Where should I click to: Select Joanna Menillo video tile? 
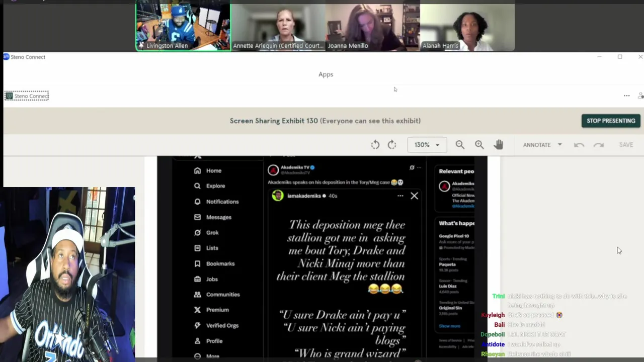point(372,27)
